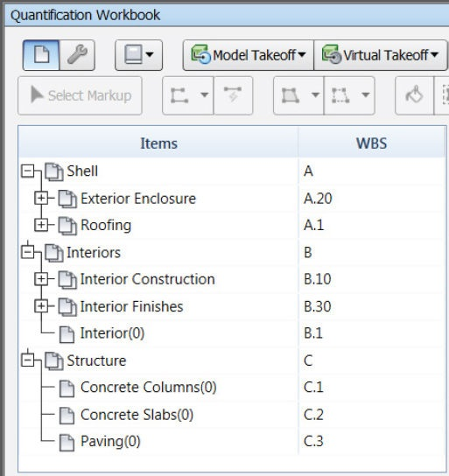The width and height of the screenshot is (449, 476).
Task: Select the Interior(0) item
Action: point(112,333)
